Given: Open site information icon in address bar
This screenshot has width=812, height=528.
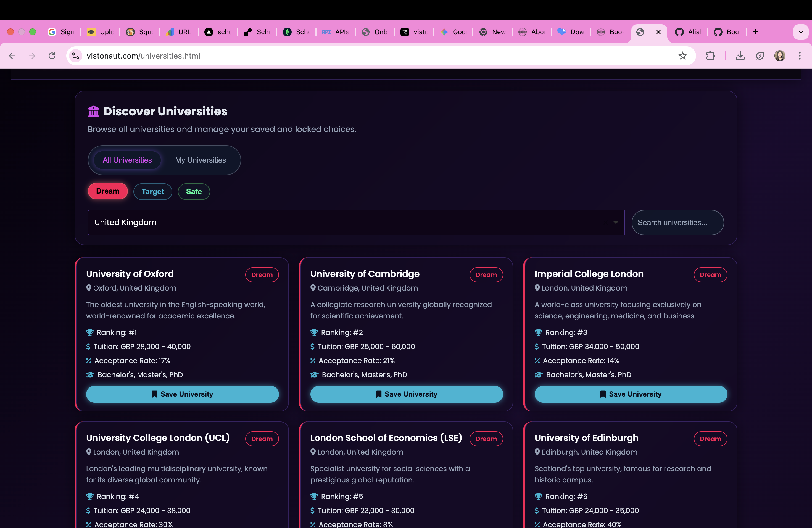Looking at the screenshot, I should coord(76,56).
